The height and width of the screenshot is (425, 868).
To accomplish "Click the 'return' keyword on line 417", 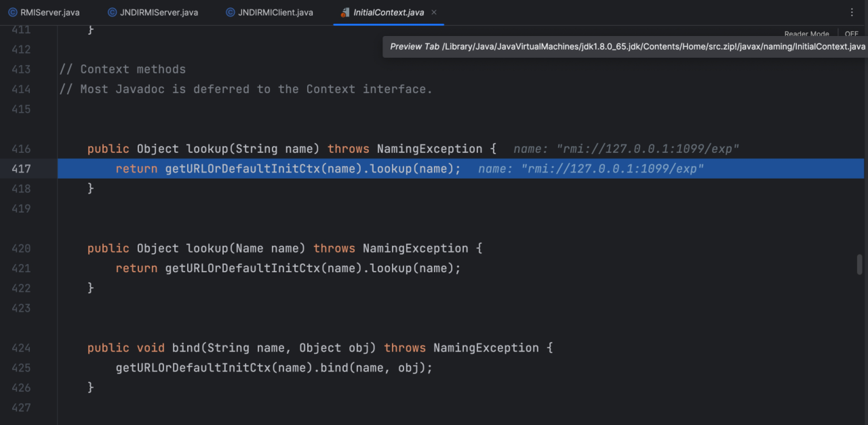I will 137,169.
